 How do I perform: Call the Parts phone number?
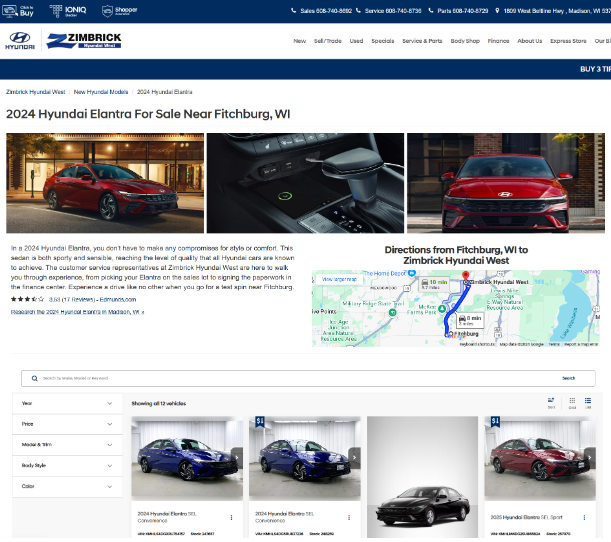(x=458, y=11)
